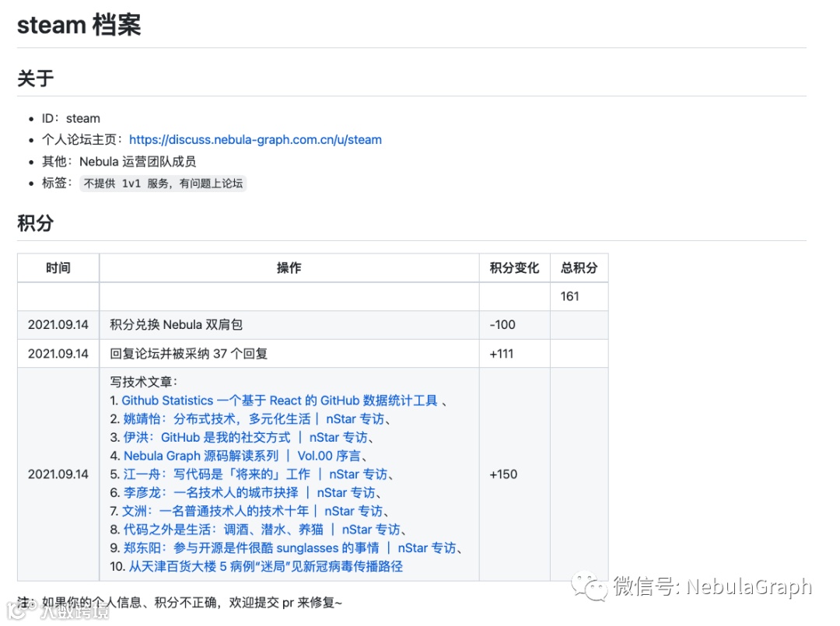Open article 5 江一舟 写代码是「将来的」工作
840x626 pixels.
(256, 474)
